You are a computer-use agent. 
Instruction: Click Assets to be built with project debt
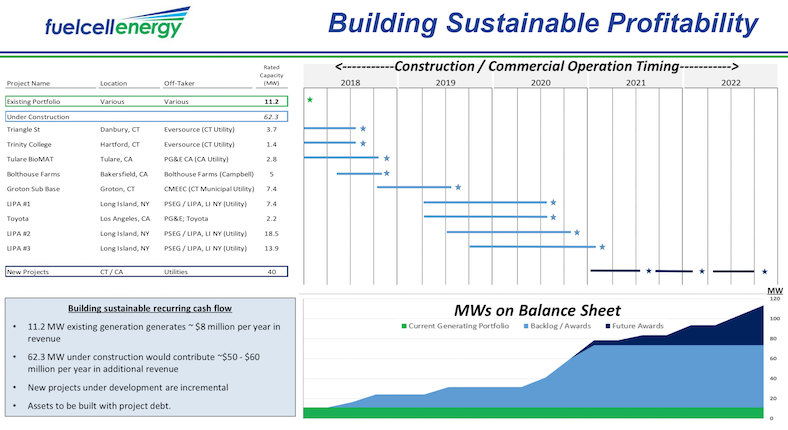click(x=99, y=406)
